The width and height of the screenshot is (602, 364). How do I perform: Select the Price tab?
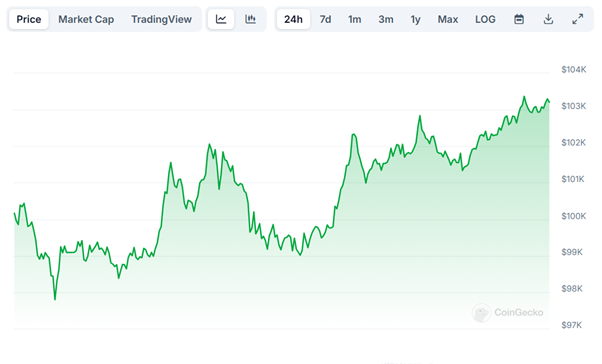coord(29,19)
